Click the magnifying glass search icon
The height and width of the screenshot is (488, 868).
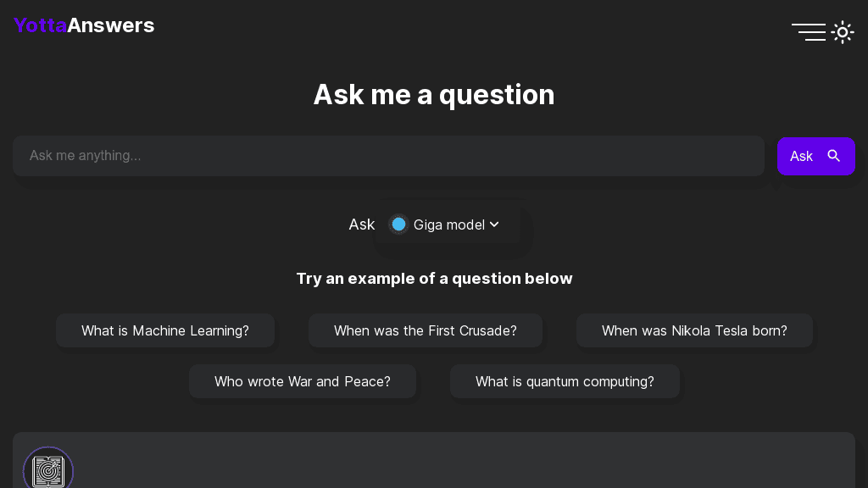tap(834, 156)
